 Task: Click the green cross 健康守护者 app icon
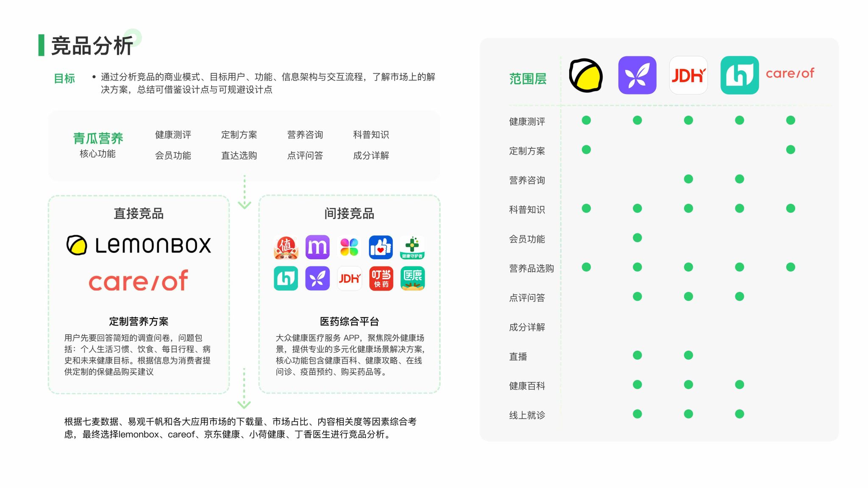click(x=412, y=247)
